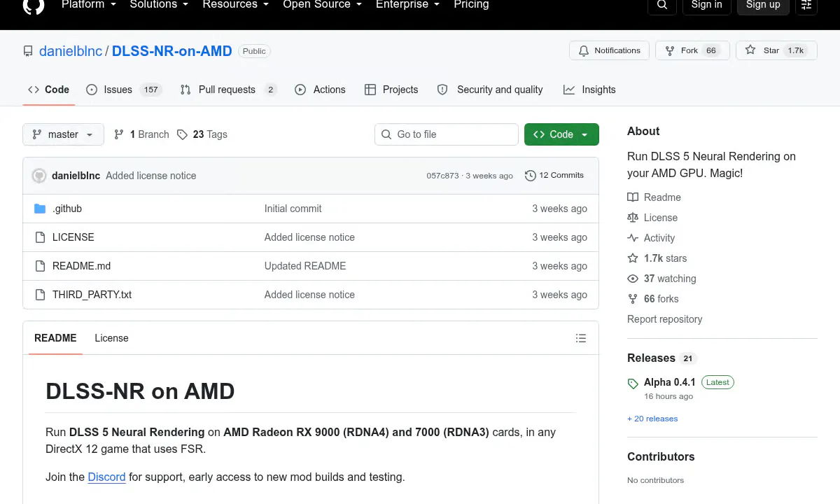The image size is (840, 504).
Task: Open the Discord link in README
Action: tap(106, 477)
